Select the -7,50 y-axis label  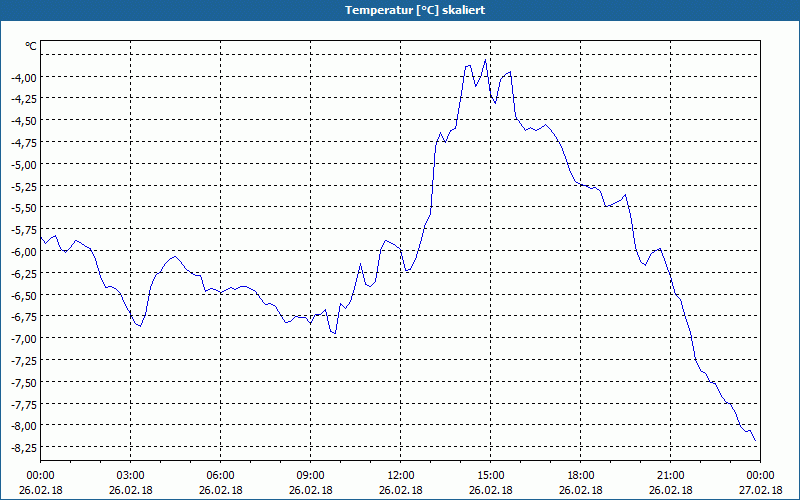[24, 382]
